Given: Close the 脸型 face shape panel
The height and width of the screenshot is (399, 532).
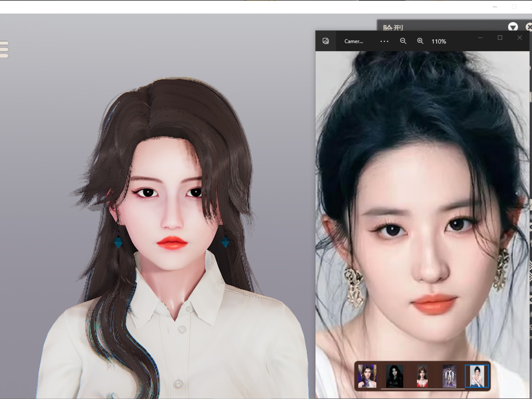Looking at the screenshot, I should pos(529,27).
